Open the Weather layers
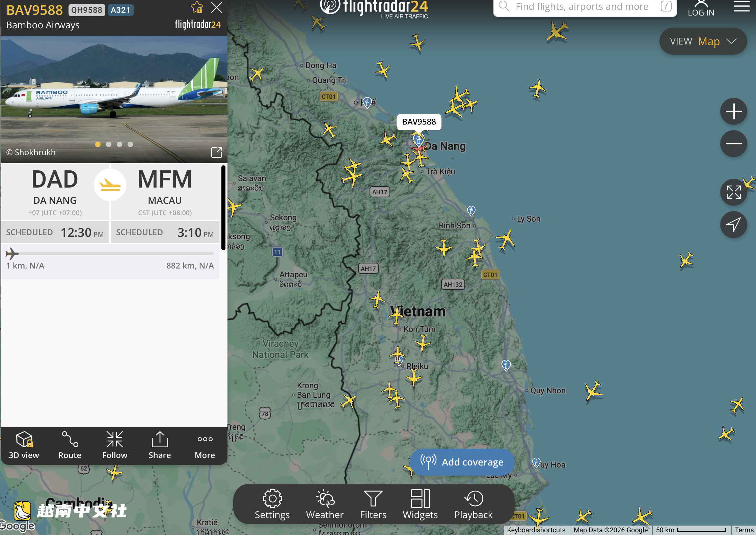 (x=325, y=504)
